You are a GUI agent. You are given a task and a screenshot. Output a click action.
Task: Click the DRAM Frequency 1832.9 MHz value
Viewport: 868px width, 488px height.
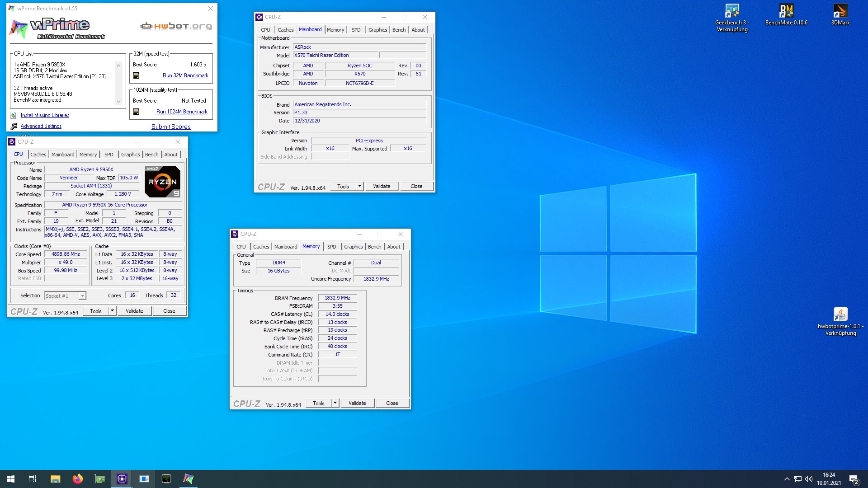pyautogui.click(x=337, y=298)
